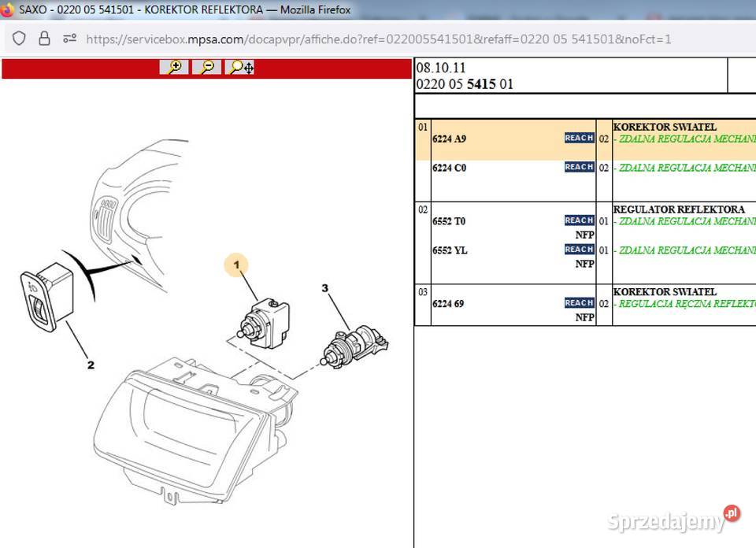Select part number 6552 T0
This screenshot has width=756, height=548.
[x=449, y=222]
